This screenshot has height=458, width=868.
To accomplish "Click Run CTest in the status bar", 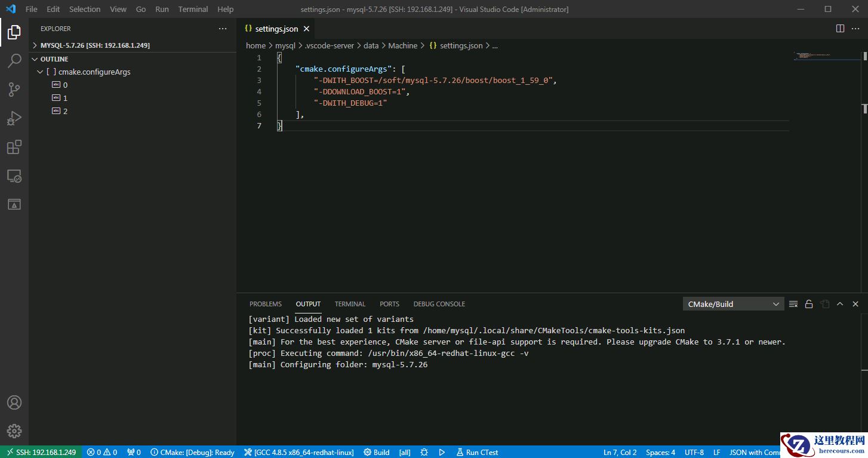I will coord(477,452).
